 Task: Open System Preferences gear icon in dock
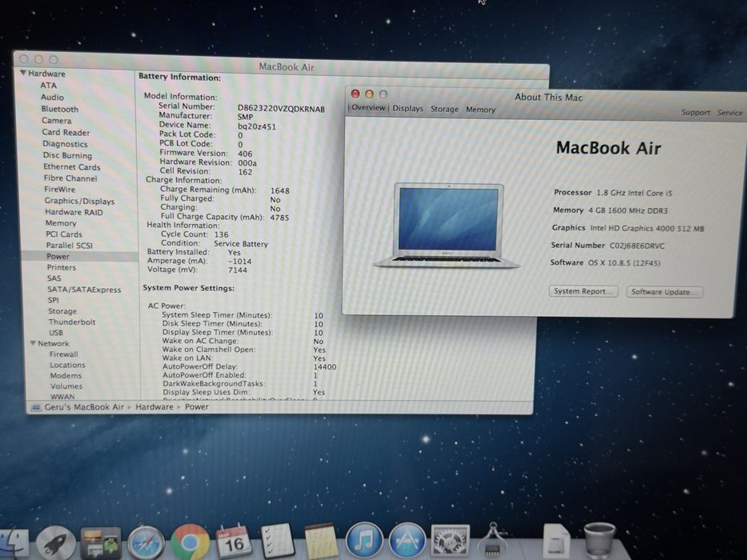tap(450, 540)
